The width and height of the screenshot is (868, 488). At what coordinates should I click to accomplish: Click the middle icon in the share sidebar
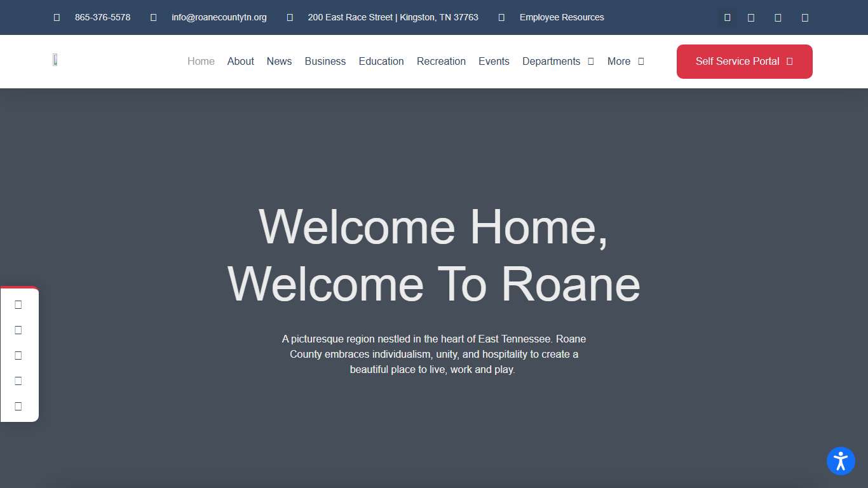pos(18,355)
